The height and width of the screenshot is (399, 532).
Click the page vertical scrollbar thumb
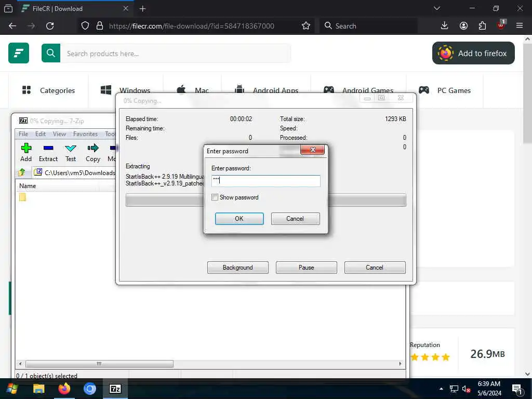tap(527, 94)
